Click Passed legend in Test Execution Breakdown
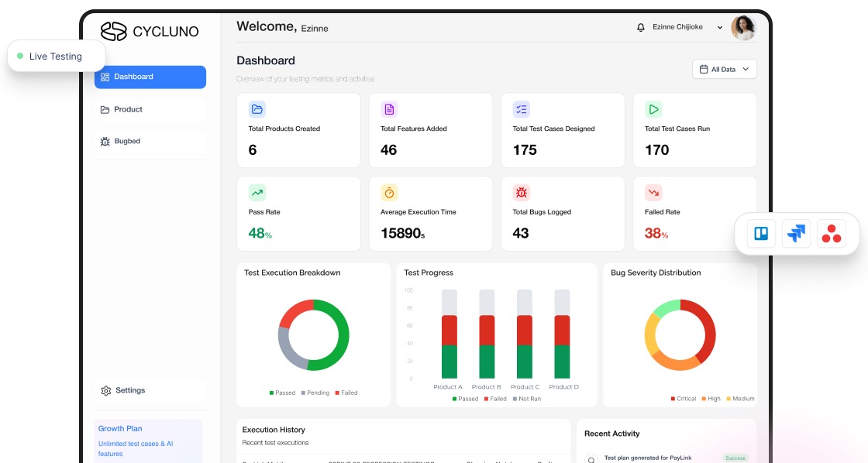This screenshot has width=868, height=463. 282,393
